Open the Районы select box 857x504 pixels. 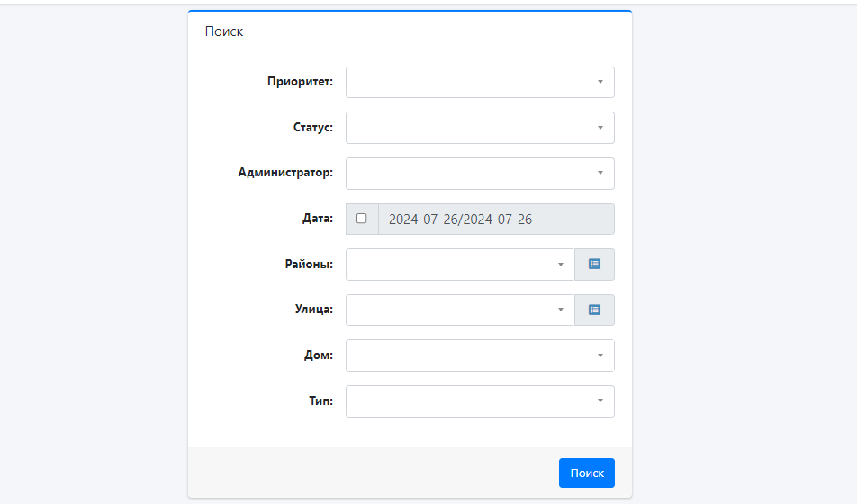click(460, 265)
